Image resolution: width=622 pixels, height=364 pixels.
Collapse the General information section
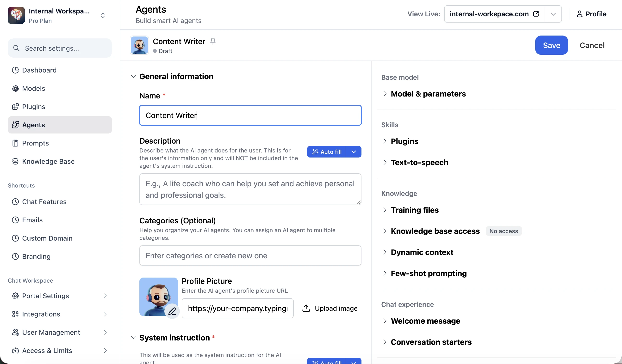[x=134, y=76]
